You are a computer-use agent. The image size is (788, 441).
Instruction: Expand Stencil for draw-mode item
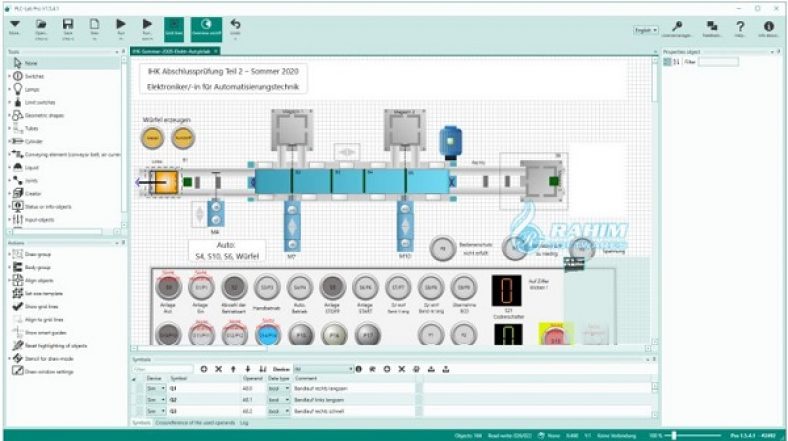coord(9,359)
